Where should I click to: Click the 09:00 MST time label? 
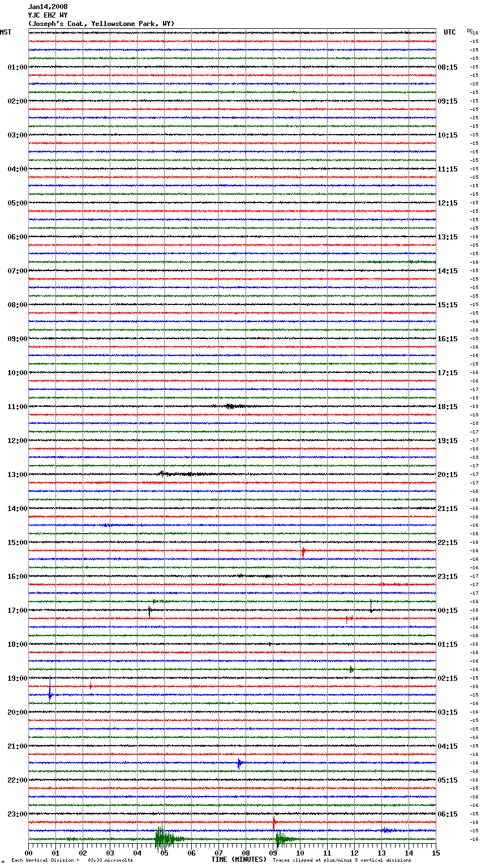click(x=18, y=339)
